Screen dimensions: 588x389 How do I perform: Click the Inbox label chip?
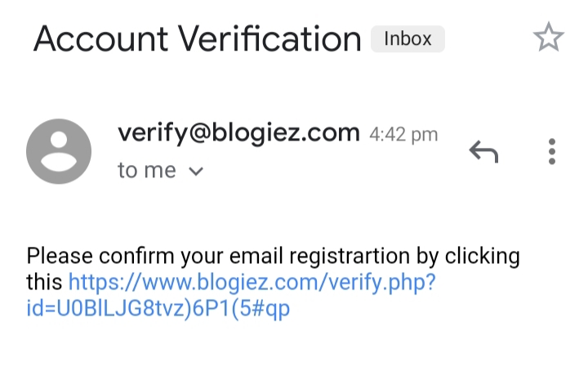[408, 38]
